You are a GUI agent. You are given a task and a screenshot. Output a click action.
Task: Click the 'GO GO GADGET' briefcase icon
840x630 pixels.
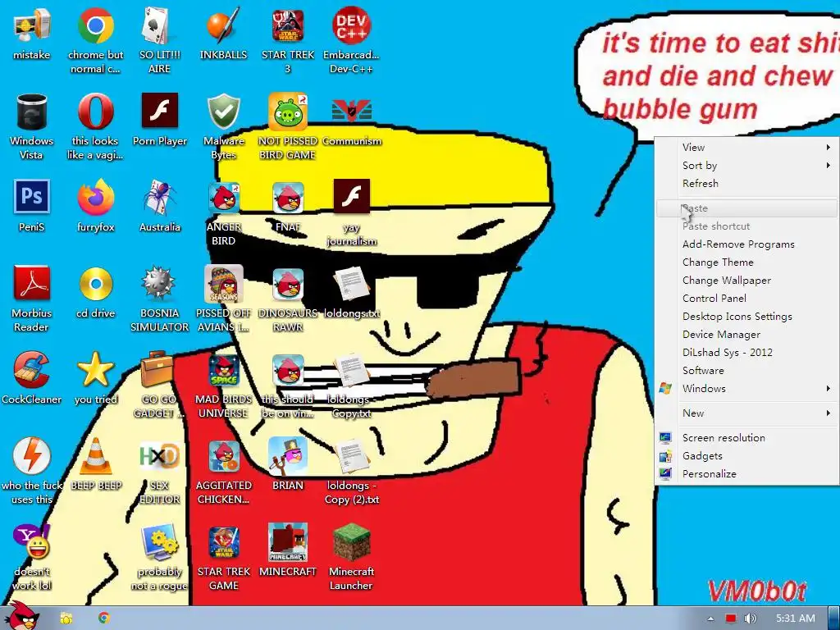click(x=158, y=386)
